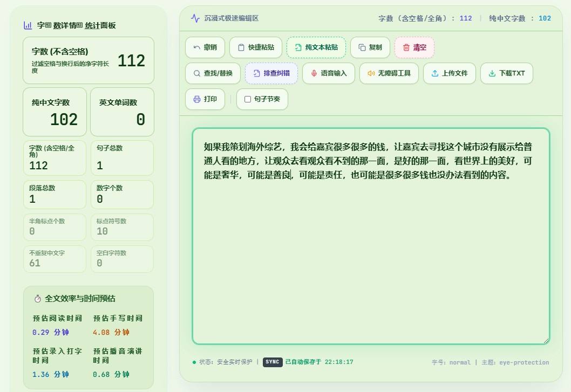Click the 预估手写时间 value 4.08 分钟

click(111, 332)
